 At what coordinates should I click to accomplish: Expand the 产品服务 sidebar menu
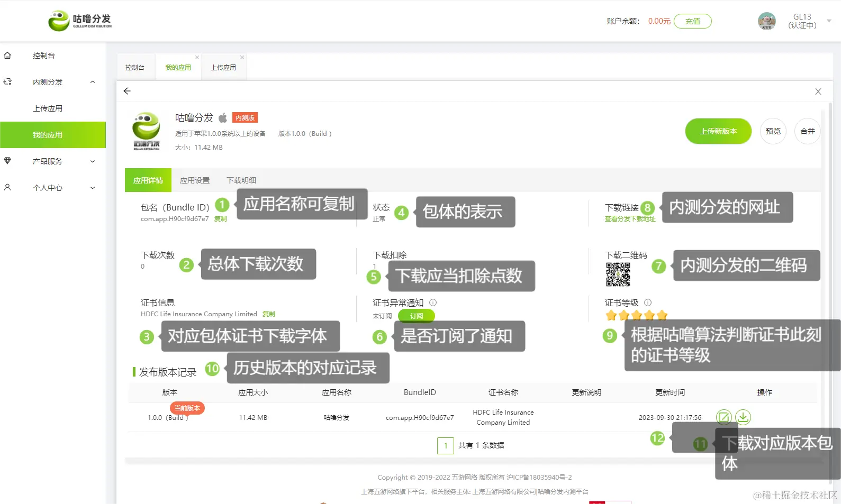[x=93, y=161]
